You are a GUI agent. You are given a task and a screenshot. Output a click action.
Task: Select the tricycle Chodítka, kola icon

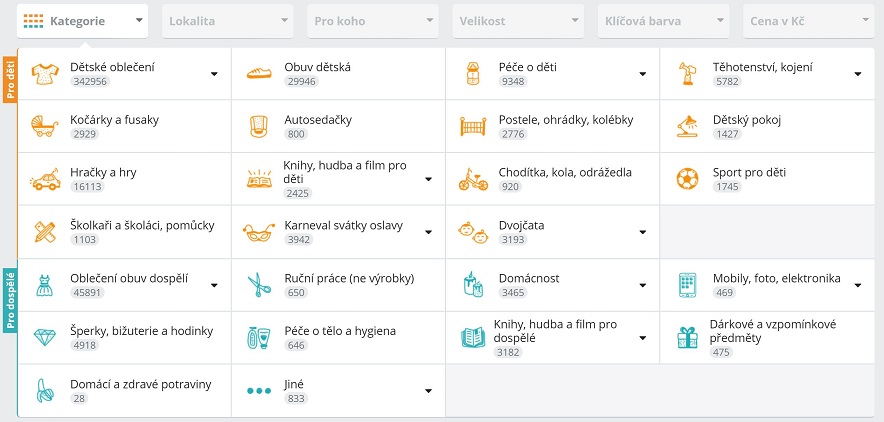click(x=473, y=179)
